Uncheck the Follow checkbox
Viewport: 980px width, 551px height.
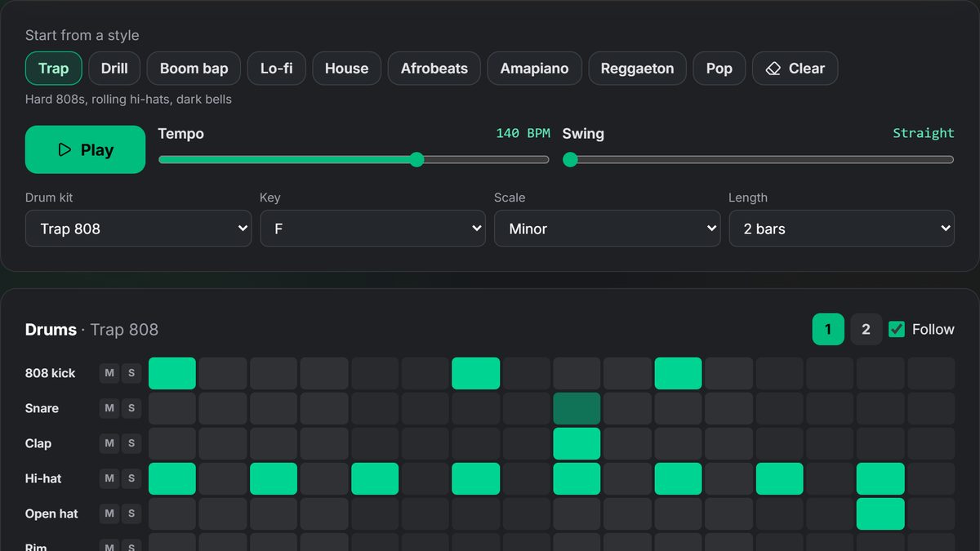(897, 330)
